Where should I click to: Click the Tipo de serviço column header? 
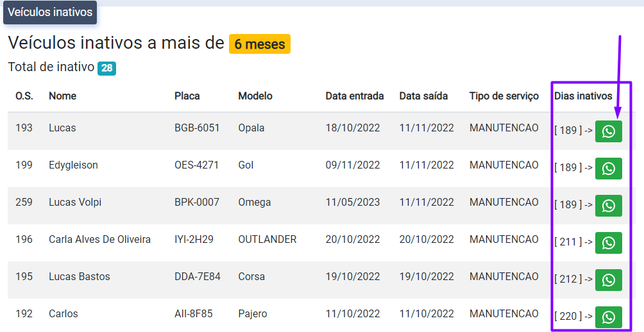click(x=504, y=96)
